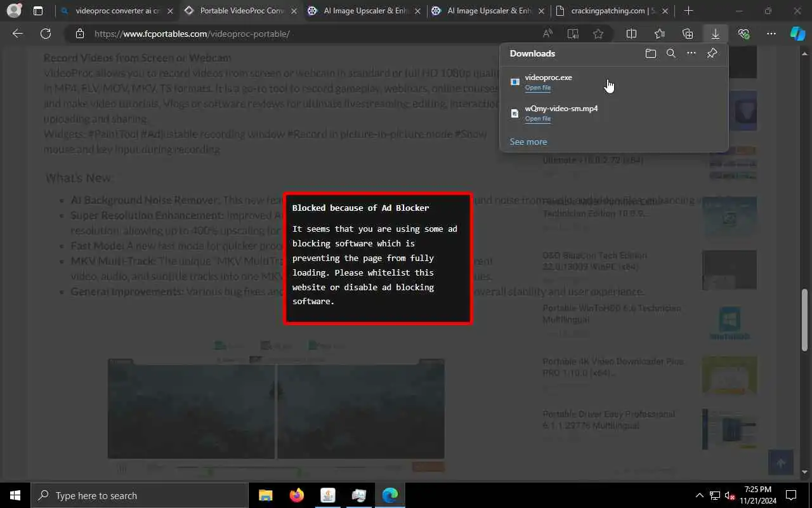
Task: Open the Favorites list icon
Action: 660,34
